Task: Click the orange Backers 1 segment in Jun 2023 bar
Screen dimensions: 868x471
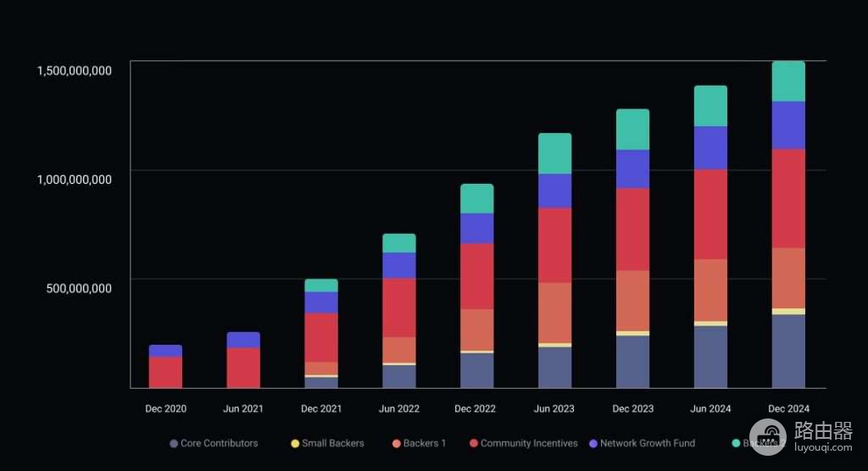Action: (x=554, y=313)
